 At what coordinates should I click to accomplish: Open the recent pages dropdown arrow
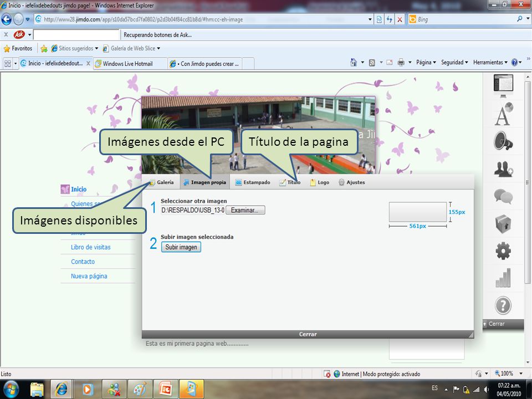(28, 19)
